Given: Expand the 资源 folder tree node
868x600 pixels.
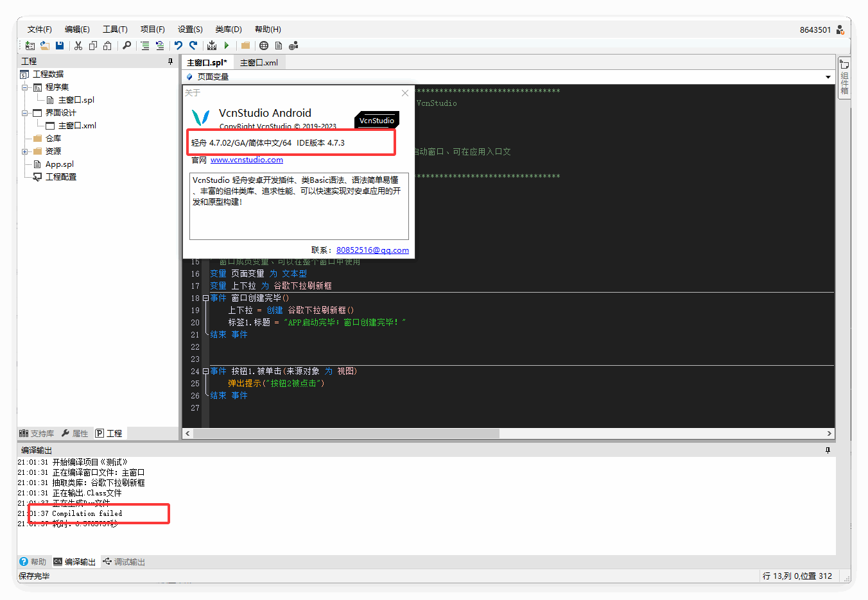Looking at the screenshot, I should pos(25,151).
